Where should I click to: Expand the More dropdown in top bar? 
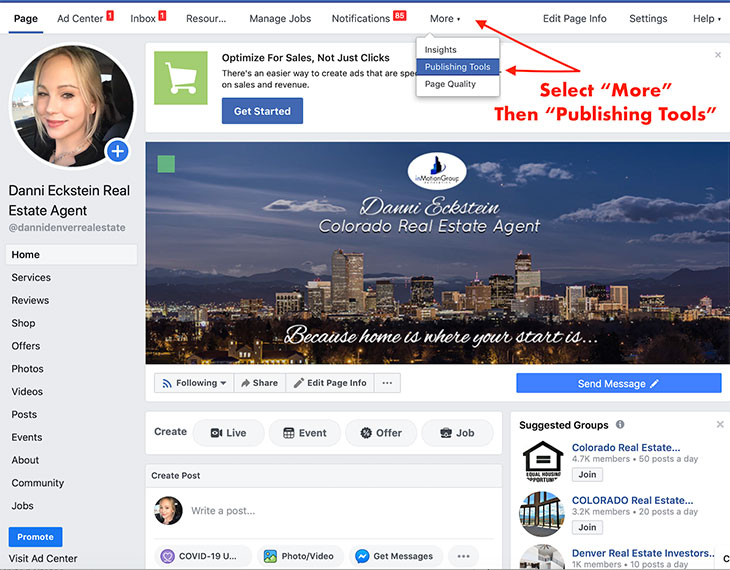pyautogui.click(x=445, y=19)
